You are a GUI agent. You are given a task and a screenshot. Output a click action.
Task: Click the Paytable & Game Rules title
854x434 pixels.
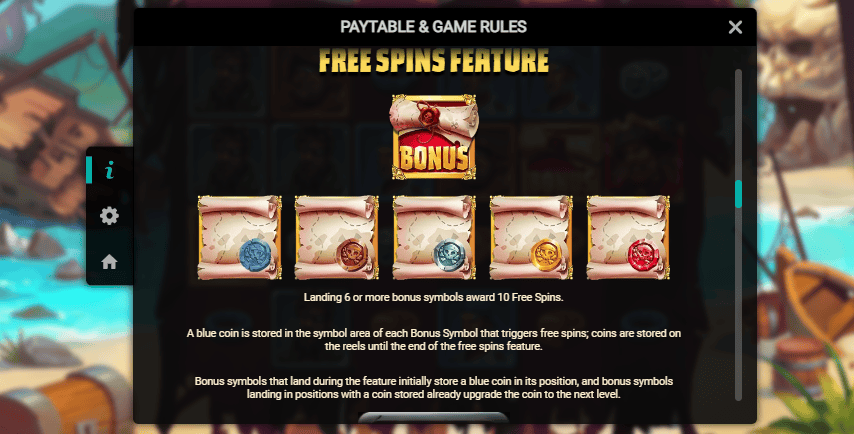pyautogui.click(x=434, y=27)
